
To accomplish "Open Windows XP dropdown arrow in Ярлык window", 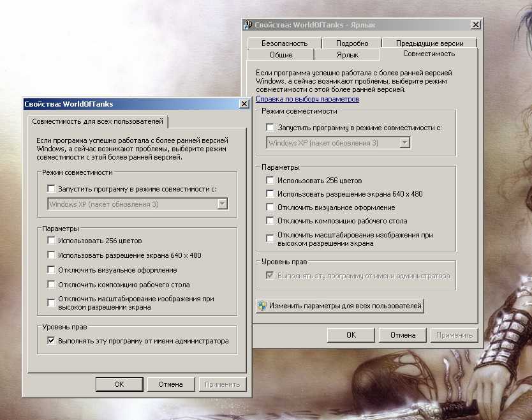I will 404,142.
